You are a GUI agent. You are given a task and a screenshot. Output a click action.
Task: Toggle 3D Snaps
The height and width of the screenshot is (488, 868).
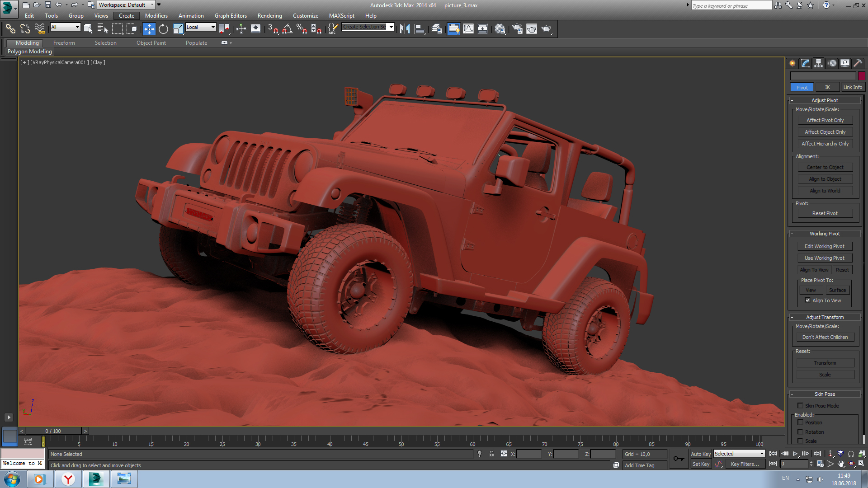point(273,29)
